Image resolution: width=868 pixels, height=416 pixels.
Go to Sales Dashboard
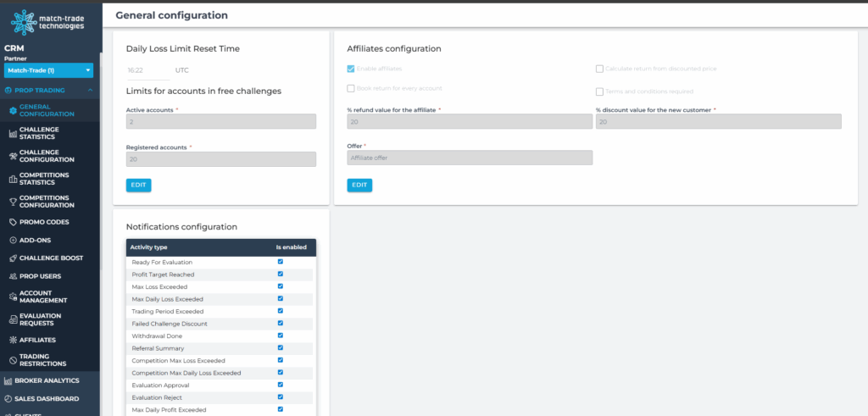[x=48, y=399]
